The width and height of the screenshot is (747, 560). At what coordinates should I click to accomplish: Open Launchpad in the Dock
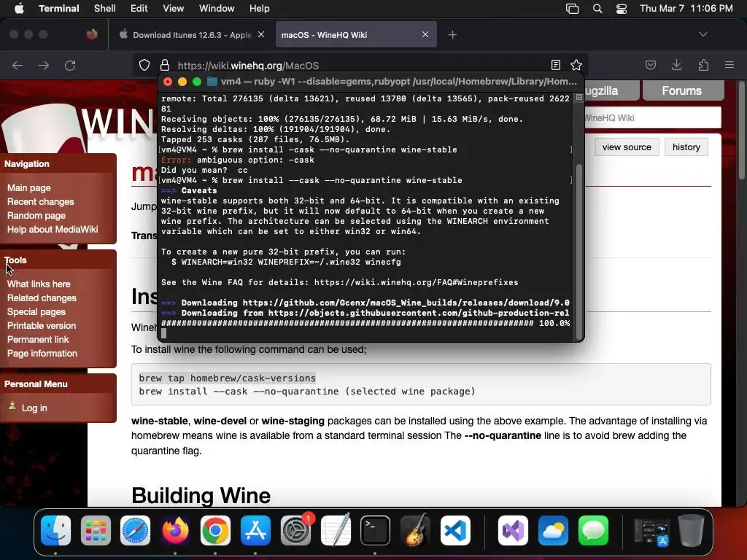click(x=96, y=531)
